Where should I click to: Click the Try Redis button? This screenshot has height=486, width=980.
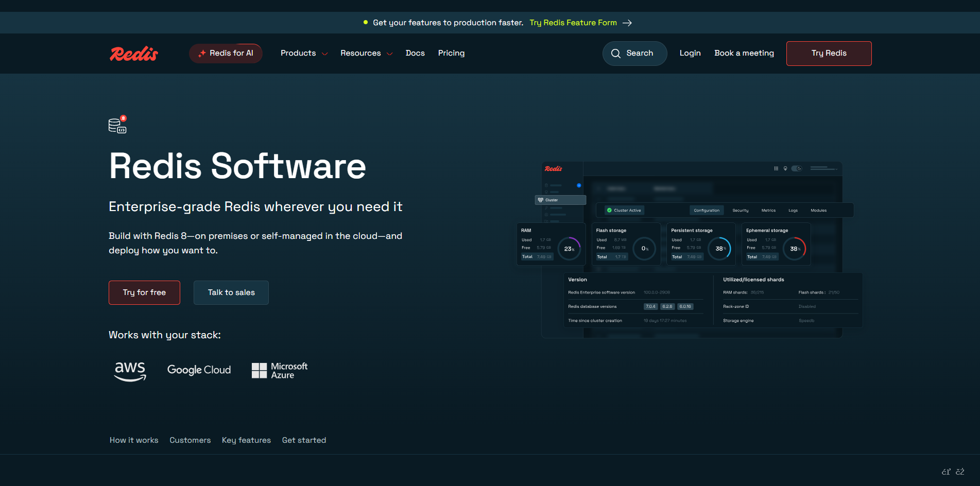click(829, 54)
